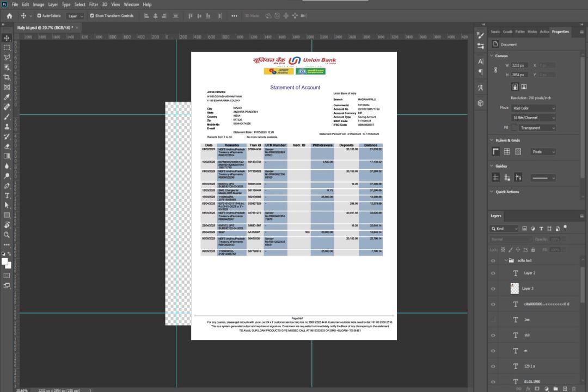Select the Brush tool
The image size is (588, 392).
(7, 117)
